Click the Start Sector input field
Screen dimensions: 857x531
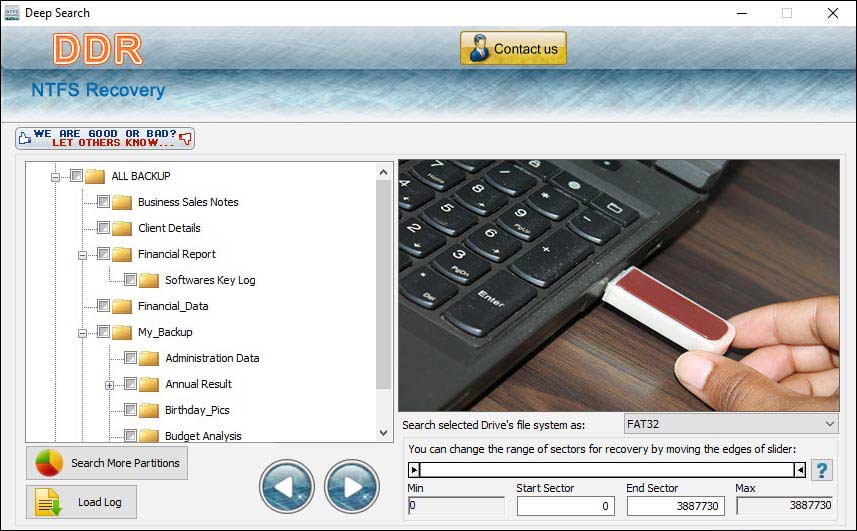(x=566, y=506)
